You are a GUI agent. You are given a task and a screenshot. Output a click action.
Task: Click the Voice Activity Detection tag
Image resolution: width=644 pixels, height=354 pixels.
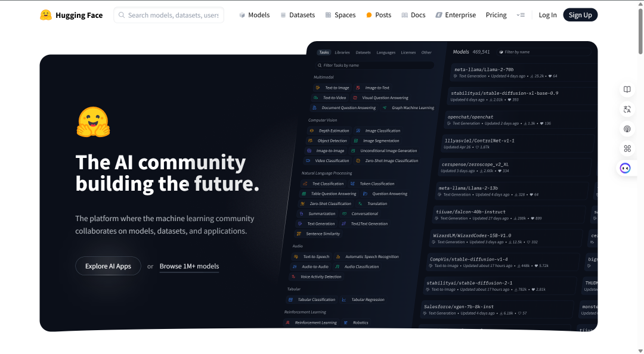click(x=316, y=277)
